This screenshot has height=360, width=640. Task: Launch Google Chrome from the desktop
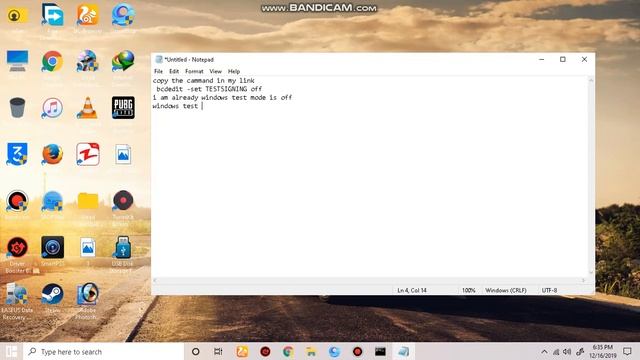52,61
